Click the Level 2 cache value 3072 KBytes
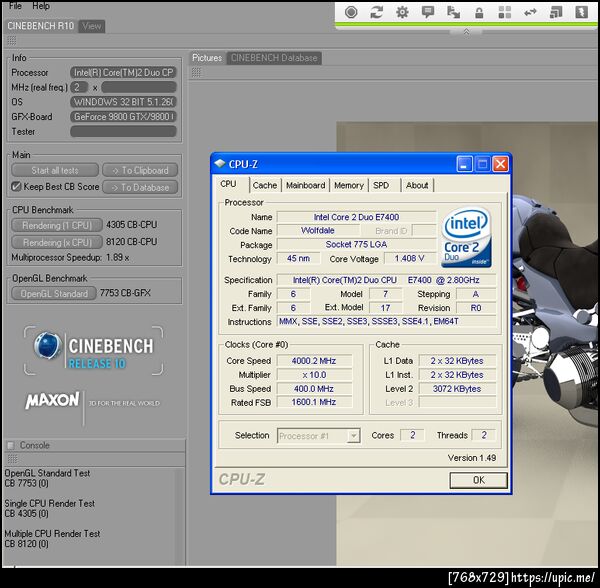 pyautogui.click(x=457, y=389)
